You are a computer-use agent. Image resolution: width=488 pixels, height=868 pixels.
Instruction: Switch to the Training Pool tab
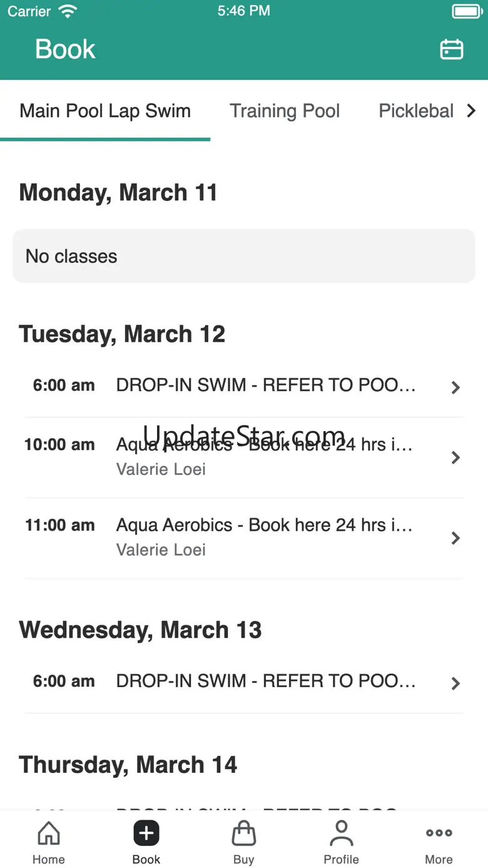[285, 111]
